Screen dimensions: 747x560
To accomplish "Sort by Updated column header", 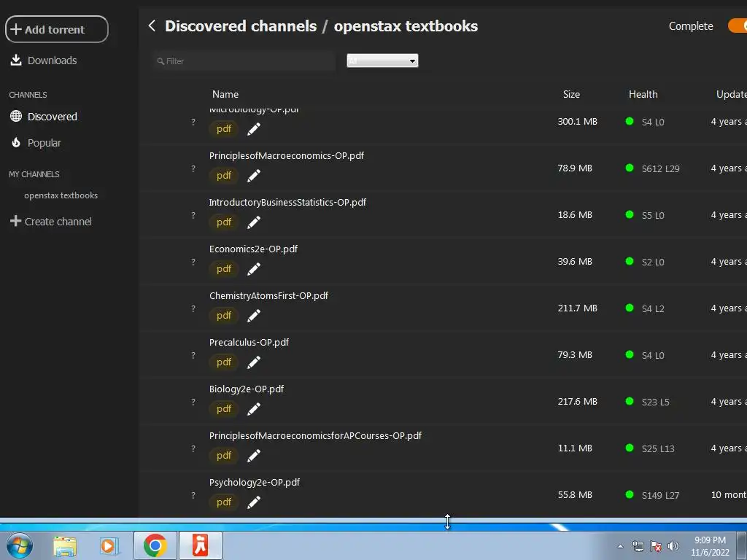I will click(731, 94).
